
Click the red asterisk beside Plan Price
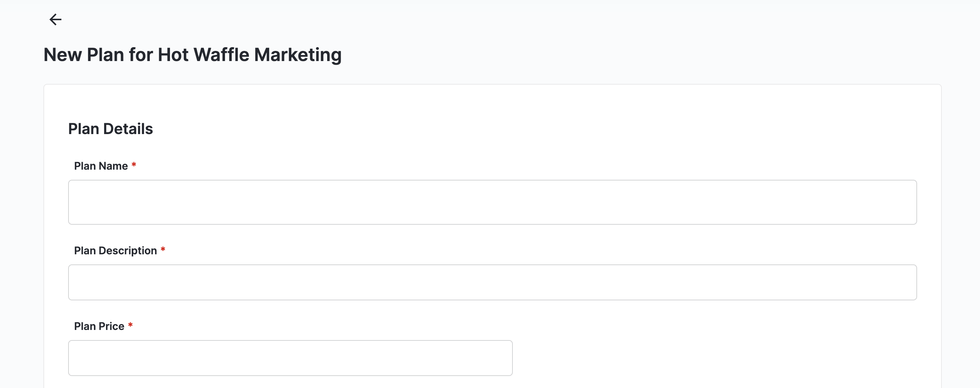[x=130, y=325]
